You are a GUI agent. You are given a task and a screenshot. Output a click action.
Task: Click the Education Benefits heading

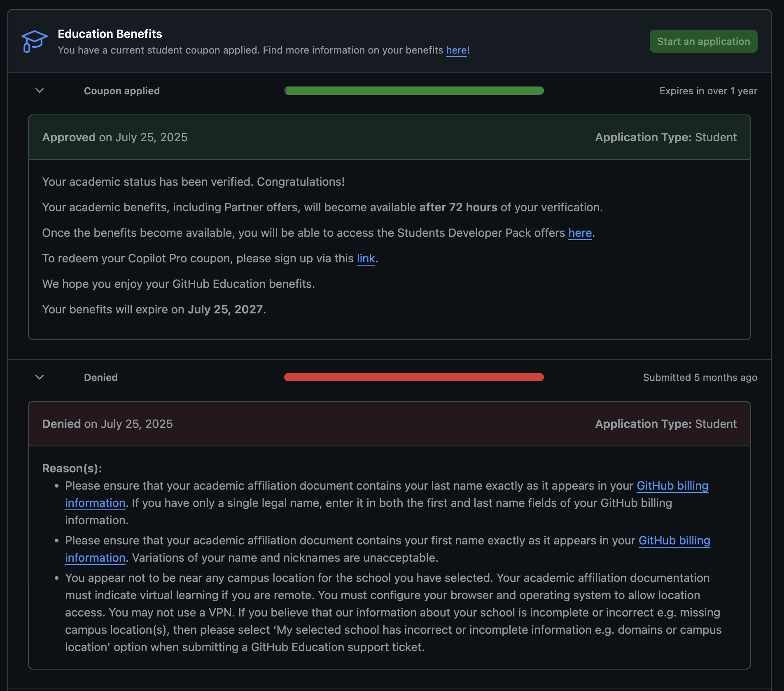(110, 34)
